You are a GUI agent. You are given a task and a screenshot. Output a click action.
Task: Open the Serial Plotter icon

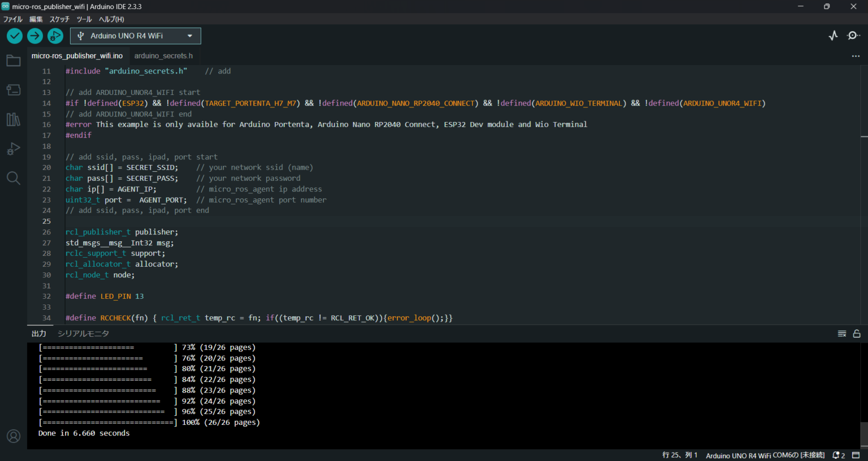tap(834, 36)
